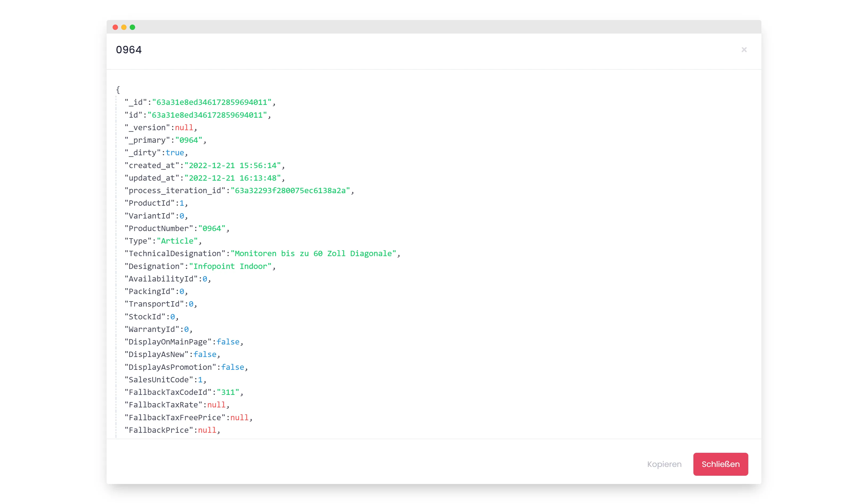Viewport: 868px width, 504px height.
Task: Select the FallbackTaxCodeId value "311"
Action: 228,392
